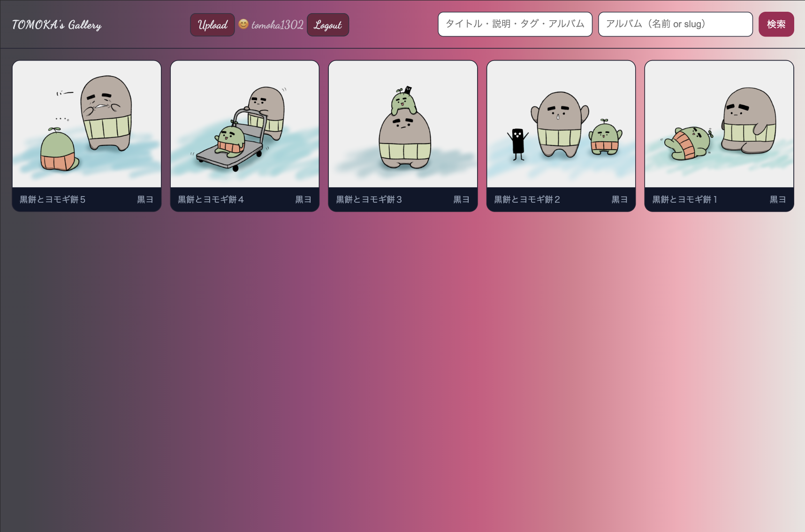Open the tomoka1302 user profile link
805x532 pixels.
277,25
